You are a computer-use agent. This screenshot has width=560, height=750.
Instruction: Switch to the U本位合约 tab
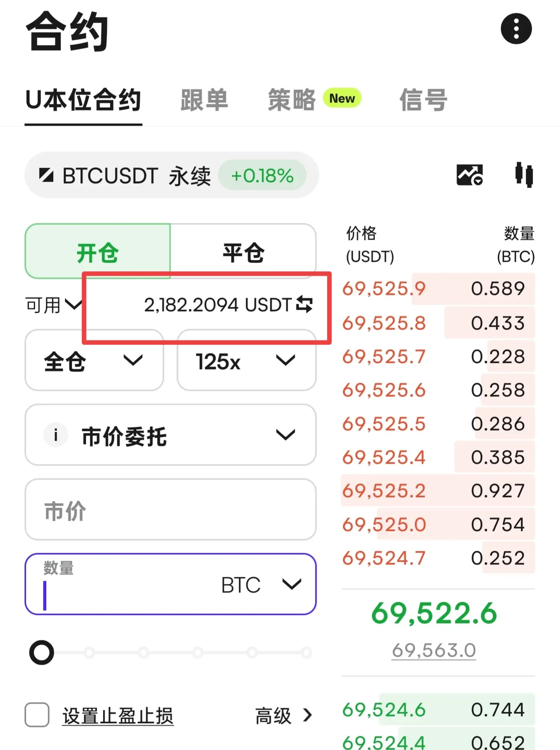tap(83, 100)
